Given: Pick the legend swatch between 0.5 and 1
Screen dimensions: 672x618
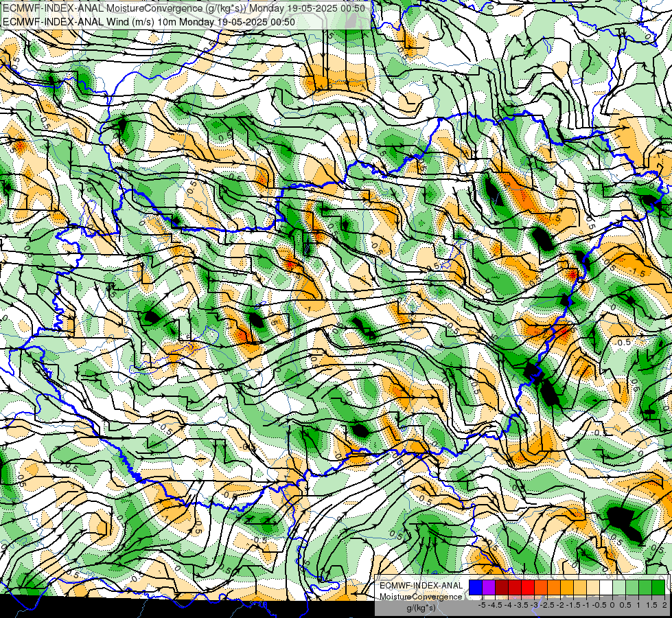Looking at the screenshot, I should pos(632,588).
